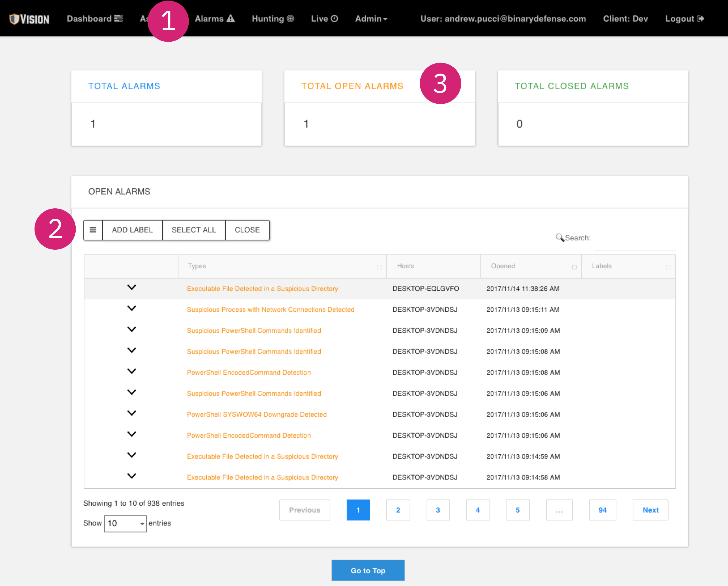Click the OPEN ALARMS panel heading

119,191
